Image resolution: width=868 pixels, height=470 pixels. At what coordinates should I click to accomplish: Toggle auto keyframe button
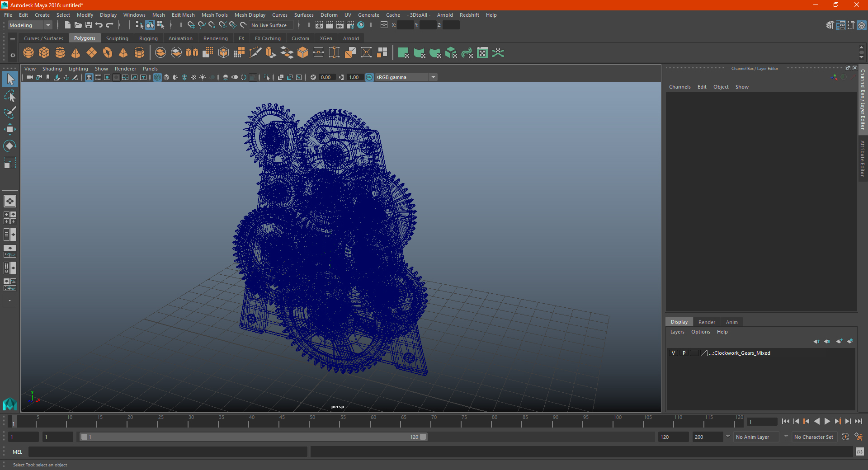(x=845, y=437)
